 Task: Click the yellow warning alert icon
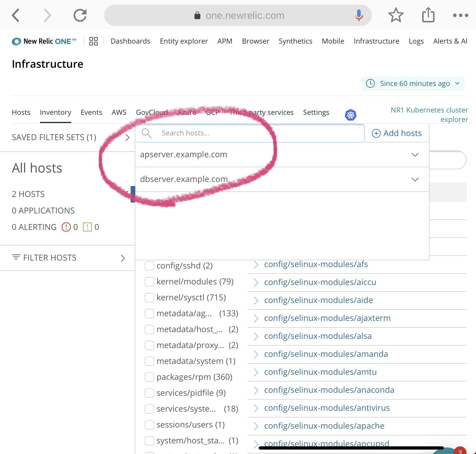click(87, 227)
